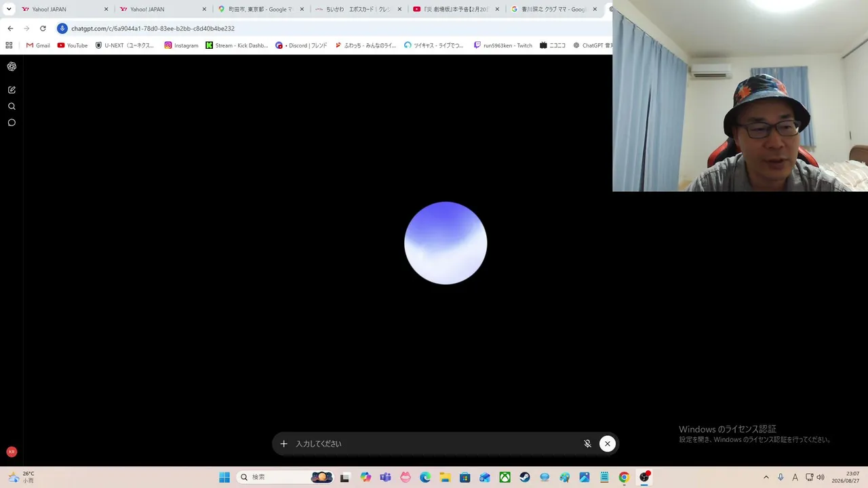Click the chatgpt.com address bar URL
Image resolution: width=868 pixels, height=488 pixels.
[x=153, y=28]
